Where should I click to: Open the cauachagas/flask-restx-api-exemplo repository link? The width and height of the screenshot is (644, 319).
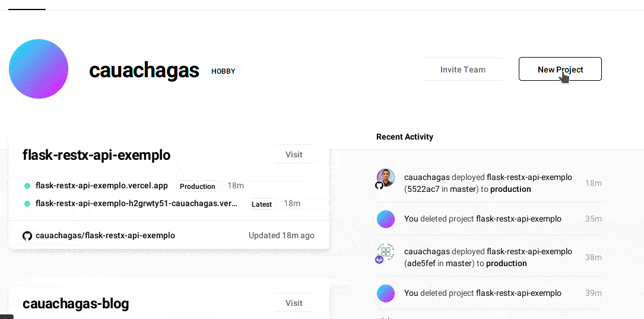coord(105,236)
